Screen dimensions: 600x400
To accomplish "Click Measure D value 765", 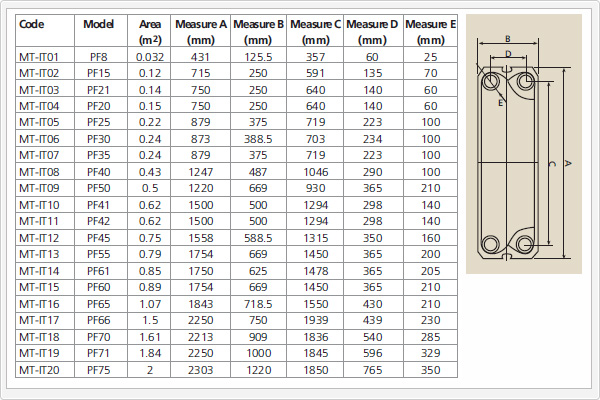I will pos(373,370).
